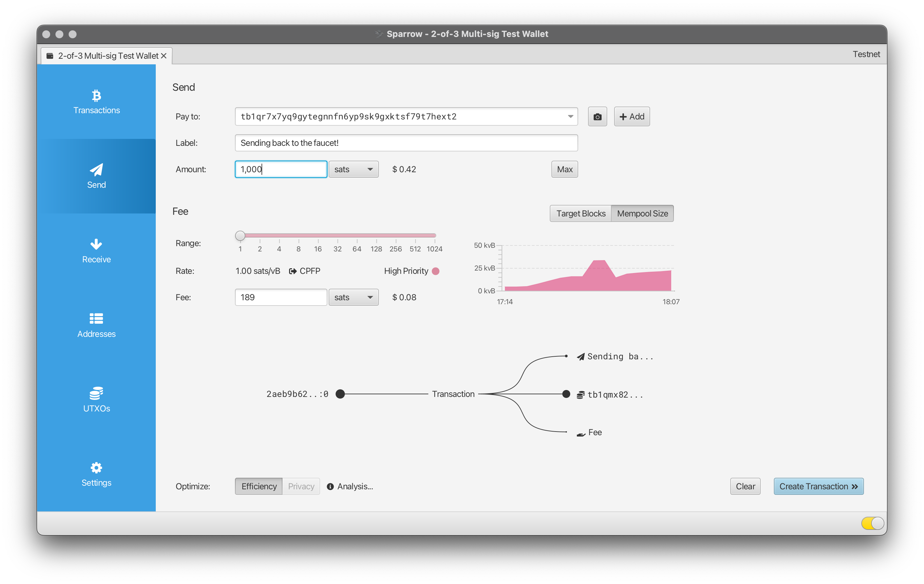Screen dimensions: 924x584
Task: Click the fee range slider handle
Action: (240, 236)
